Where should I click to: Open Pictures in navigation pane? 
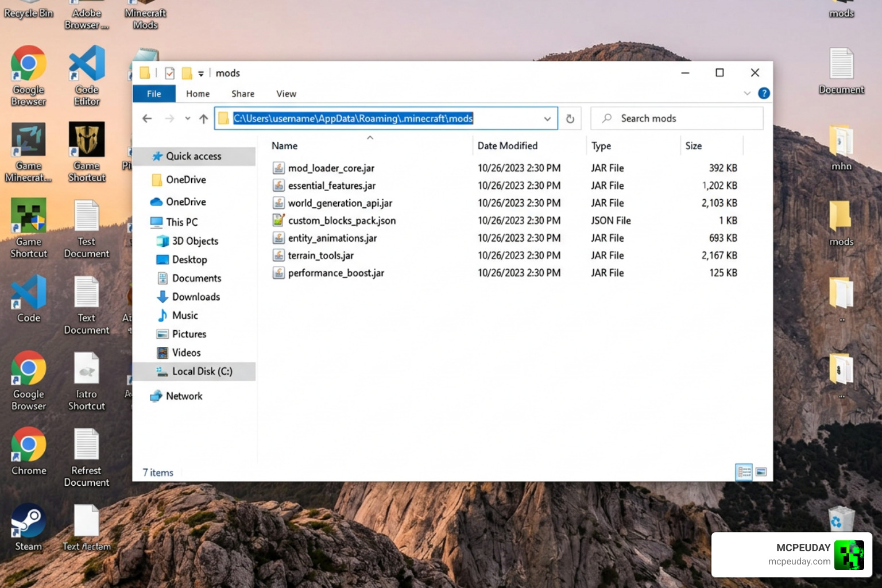(x=189, y=334)
